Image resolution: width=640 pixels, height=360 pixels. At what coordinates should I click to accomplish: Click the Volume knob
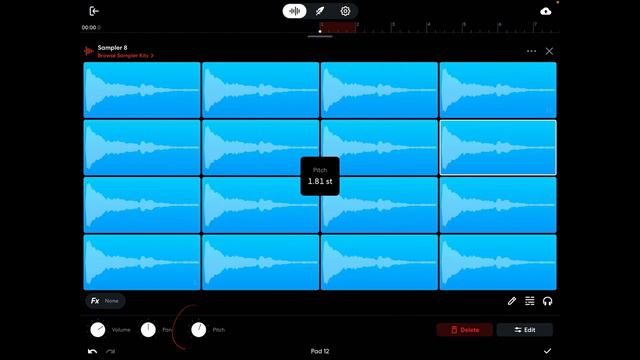[x=98, y=330]
